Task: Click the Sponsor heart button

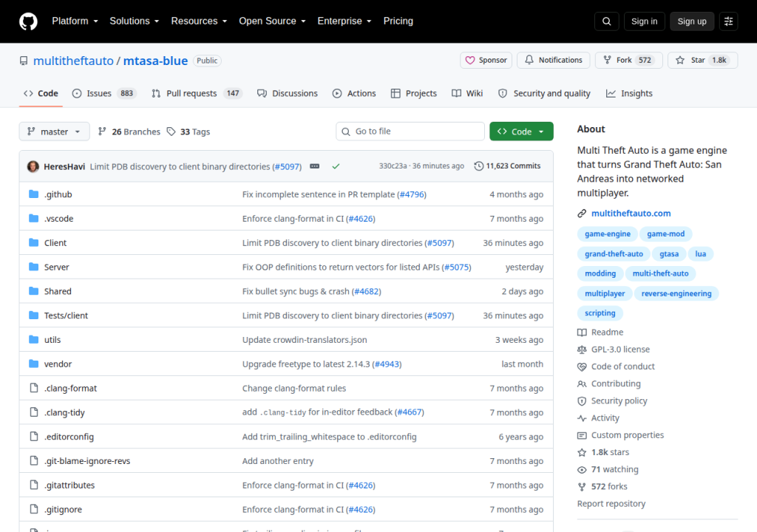Action: [486, 61]
